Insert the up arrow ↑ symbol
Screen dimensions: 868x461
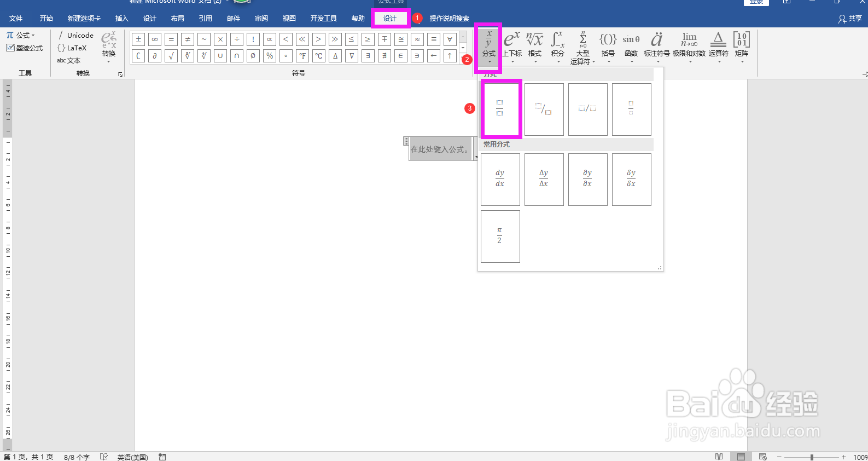450,56
